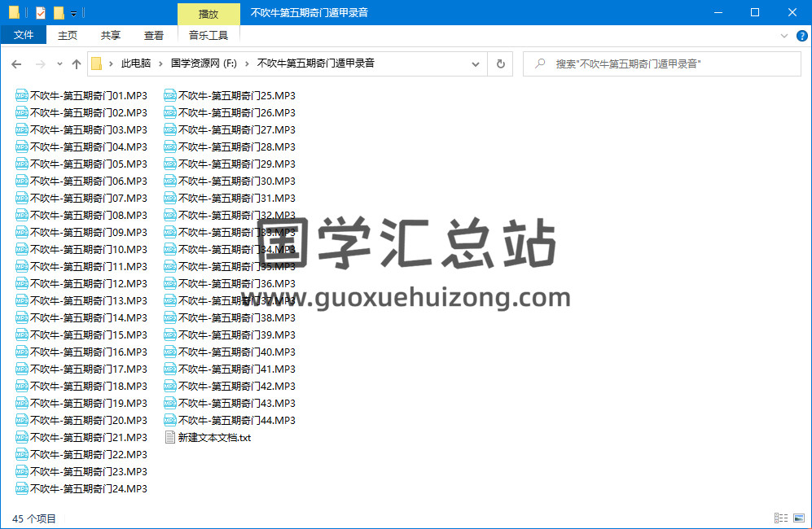This screenshot has width=812, height=529.
Task: Refresh the current folder view
Action: pos(500,64)
